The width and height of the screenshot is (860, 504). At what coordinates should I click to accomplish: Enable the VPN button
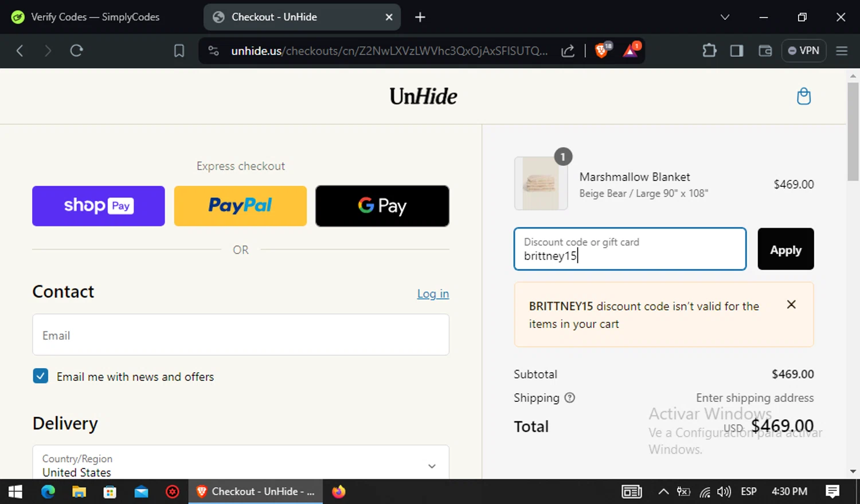click(x=803, y=50)
